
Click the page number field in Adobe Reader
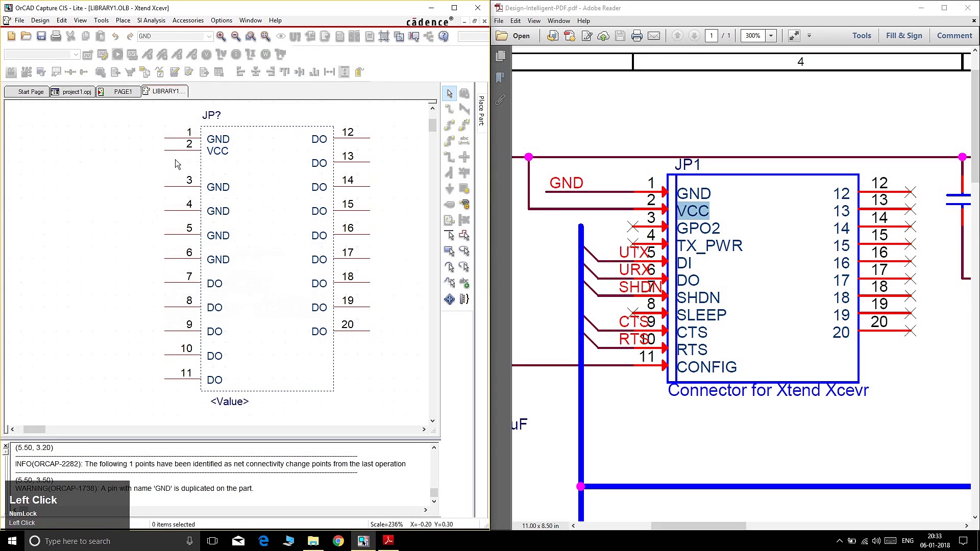tap(711, 35)
